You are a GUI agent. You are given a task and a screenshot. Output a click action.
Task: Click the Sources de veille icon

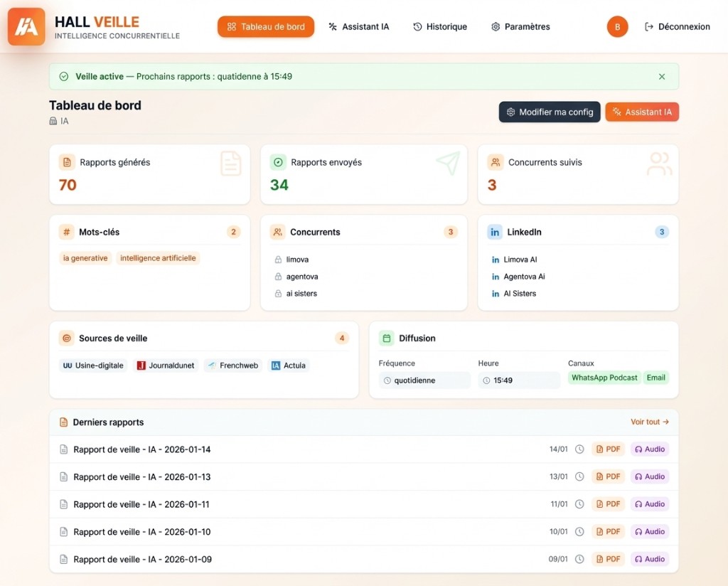click(x=66, y=338)
